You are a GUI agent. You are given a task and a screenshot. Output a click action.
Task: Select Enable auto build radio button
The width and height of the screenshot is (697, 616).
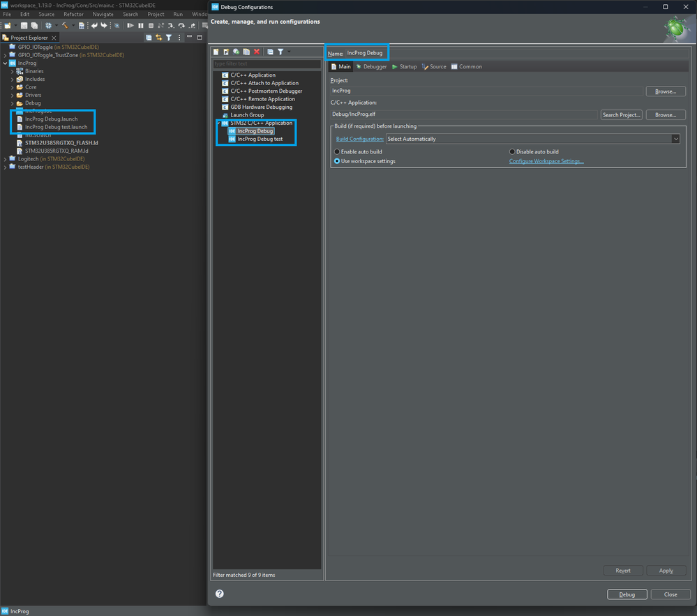(x=337, y=151)
